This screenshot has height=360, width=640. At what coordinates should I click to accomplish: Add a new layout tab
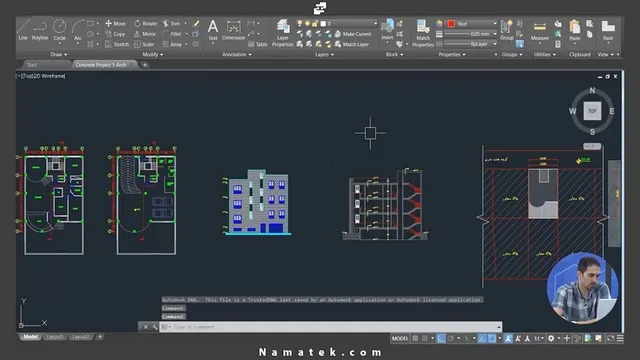[x=100, y=337]
